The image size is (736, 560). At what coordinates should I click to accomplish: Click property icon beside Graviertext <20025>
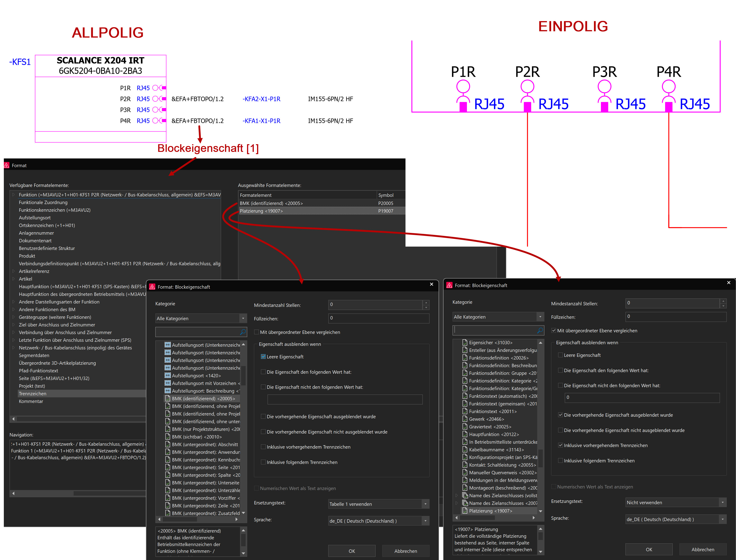[465, 427]
